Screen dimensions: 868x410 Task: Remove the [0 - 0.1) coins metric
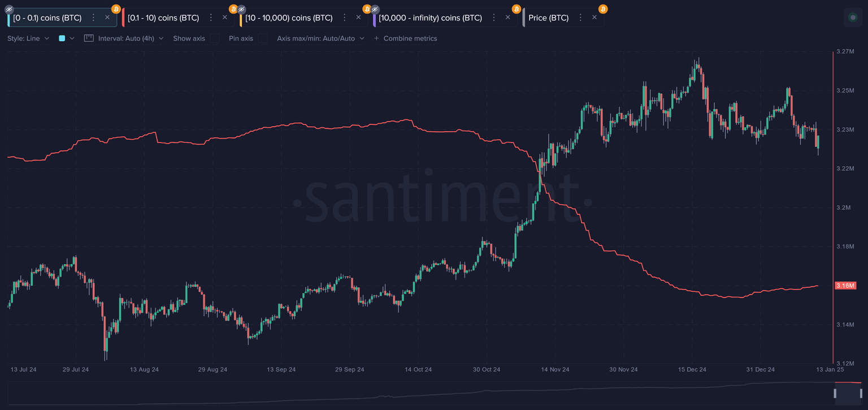(107, 18)
